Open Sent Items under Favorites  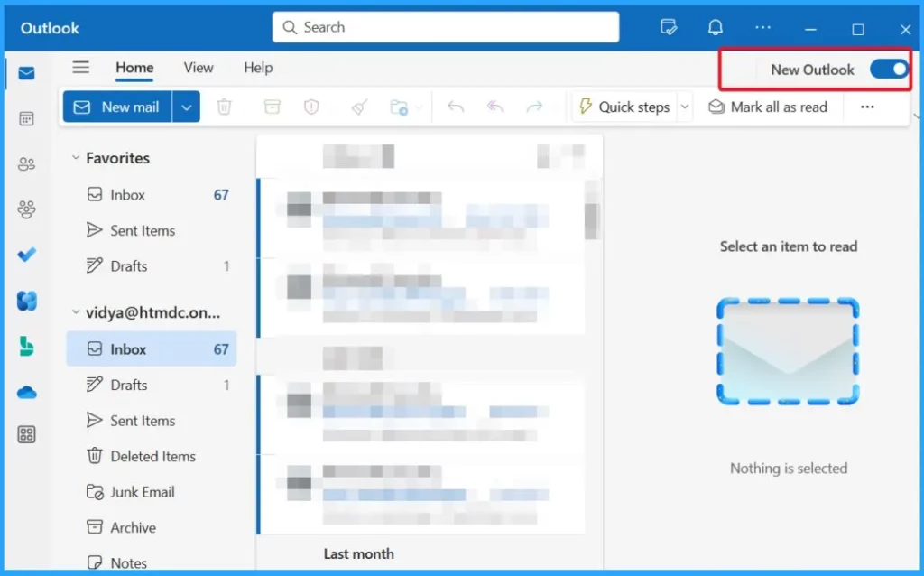click(x=152, y=230)
